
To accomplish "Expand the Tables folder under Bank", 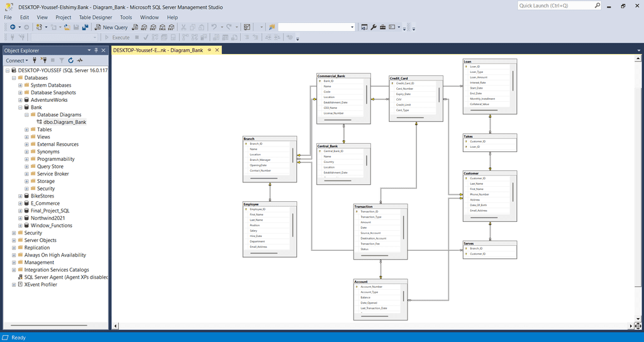I will 27,130.
